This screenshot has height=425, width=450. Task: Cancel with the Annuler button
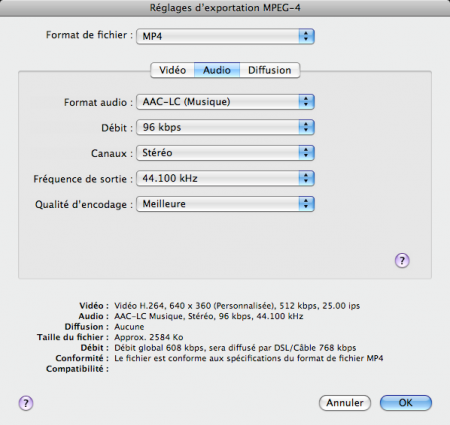[345, 403]
